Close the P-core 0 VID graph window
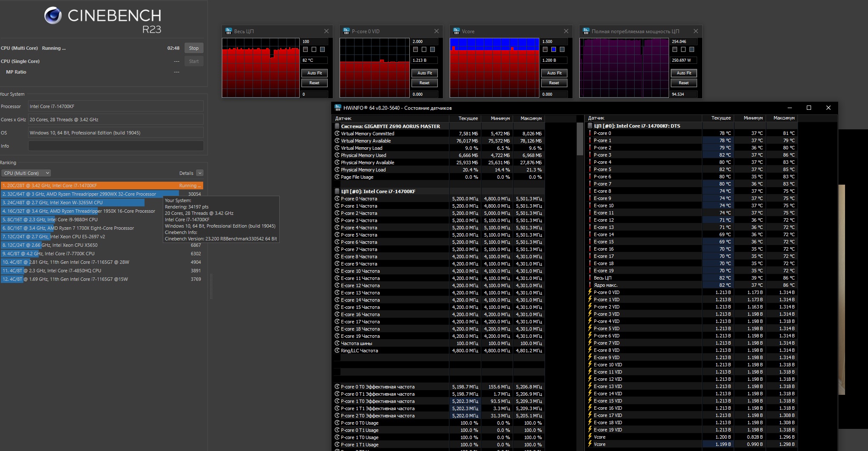Viewport: 868px width, 451px height. tap(437, 31)
